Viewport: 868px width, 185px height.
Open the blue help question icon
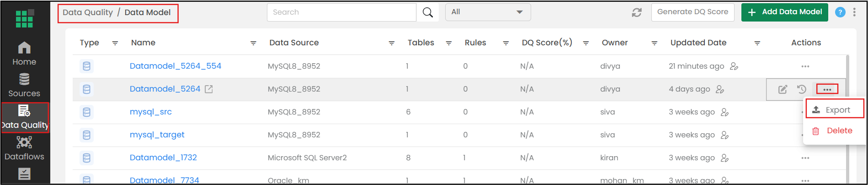(840, 12)
